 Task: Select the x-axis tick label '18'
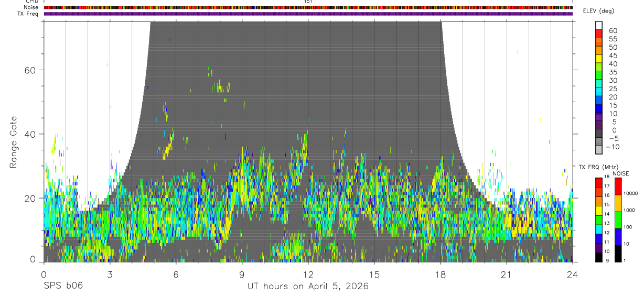point(440,274)
